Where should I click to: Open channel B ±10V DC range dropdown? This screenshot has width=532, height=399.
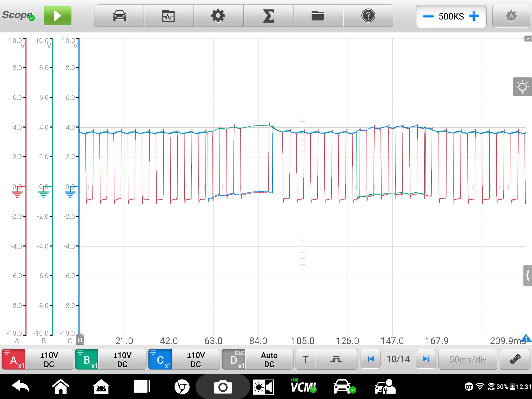pyautogui.click(x=122, y=360)
